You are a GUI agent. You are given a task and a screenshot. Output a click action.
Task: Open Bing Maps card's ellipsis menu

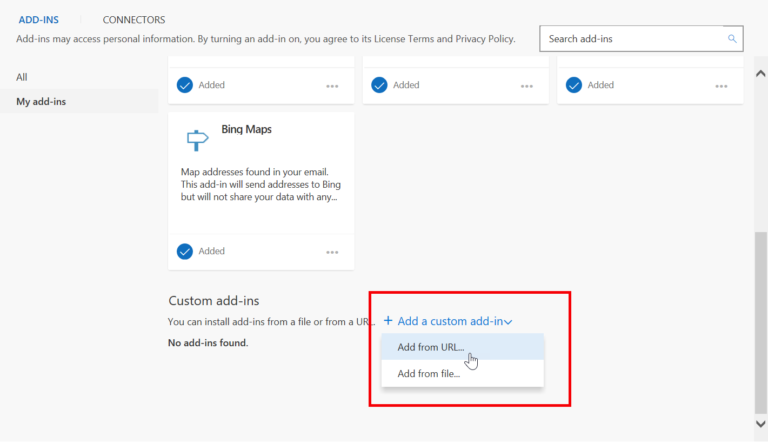point(332,252)
